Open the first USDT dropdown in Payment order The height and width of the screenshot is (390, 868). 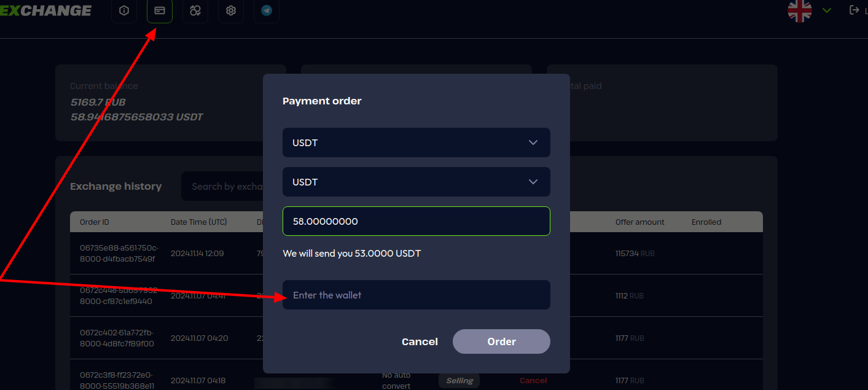pyautogui.click(x=416, y=142)
